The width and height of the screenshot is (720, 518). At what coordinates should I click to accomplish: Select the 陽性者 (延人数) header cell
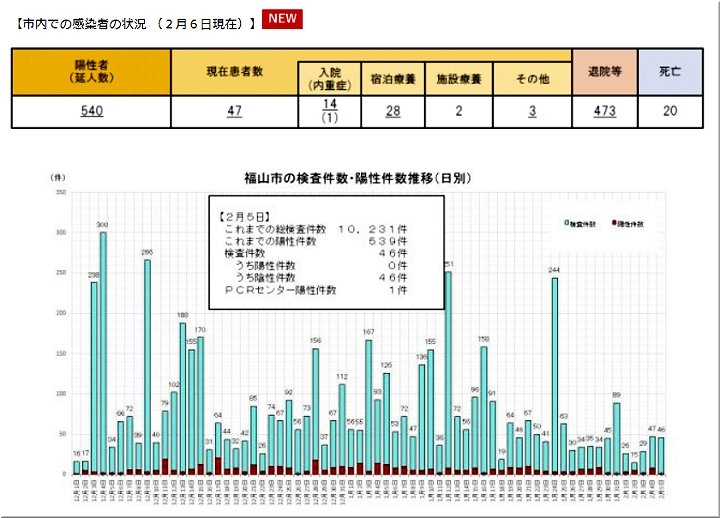click(x=92, y=71)
